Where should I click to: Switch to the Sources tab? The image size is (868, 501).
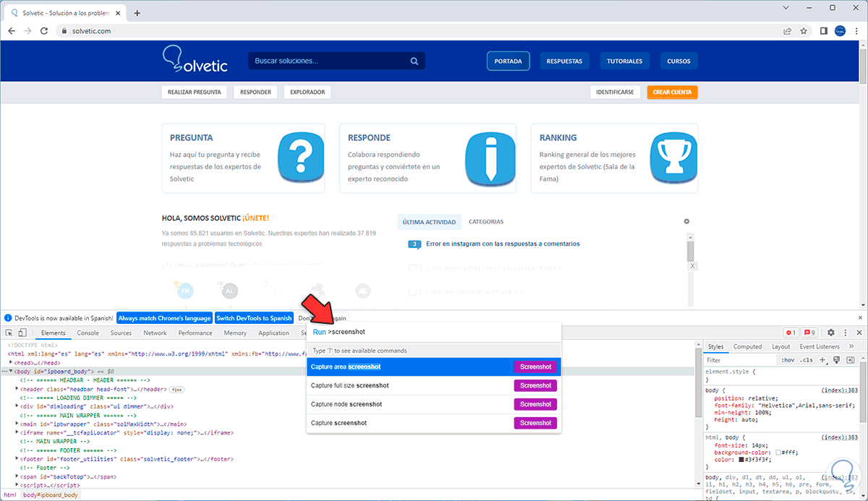click(x=121, y=333)
